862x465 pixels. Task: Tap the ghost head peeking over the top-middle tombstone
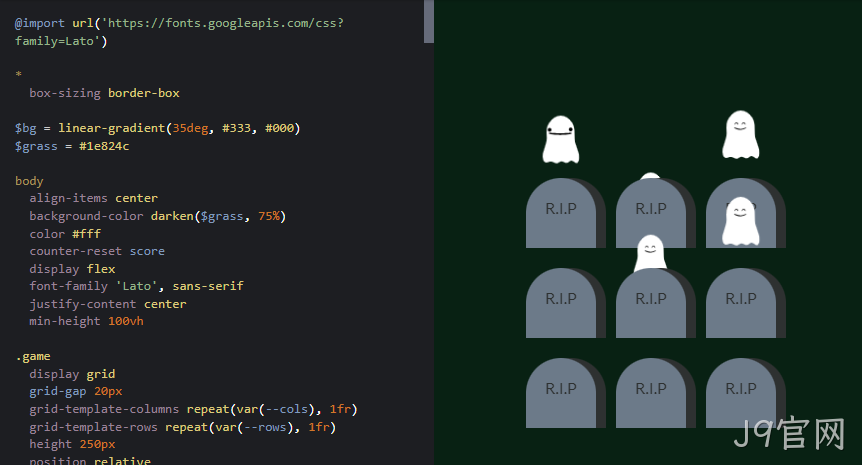click(x=650, y=176)
